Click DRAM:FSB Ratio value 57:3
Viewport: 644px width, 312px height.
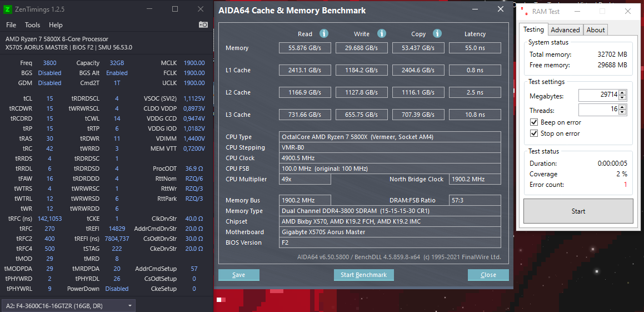(475, 200)
